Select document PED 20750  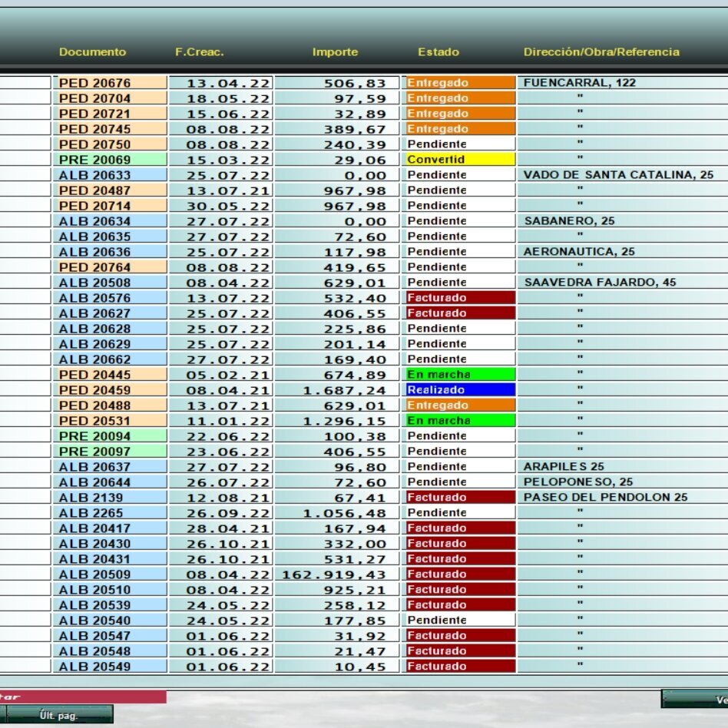pyautogui.click(x=110, y=144)
